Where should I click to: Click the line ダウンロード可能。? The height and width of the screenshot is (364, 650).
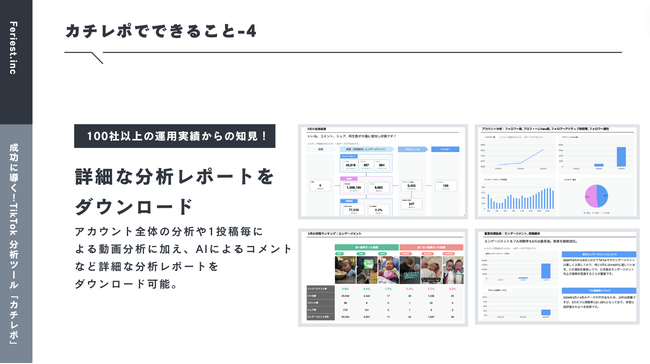[x=126, y=284]
